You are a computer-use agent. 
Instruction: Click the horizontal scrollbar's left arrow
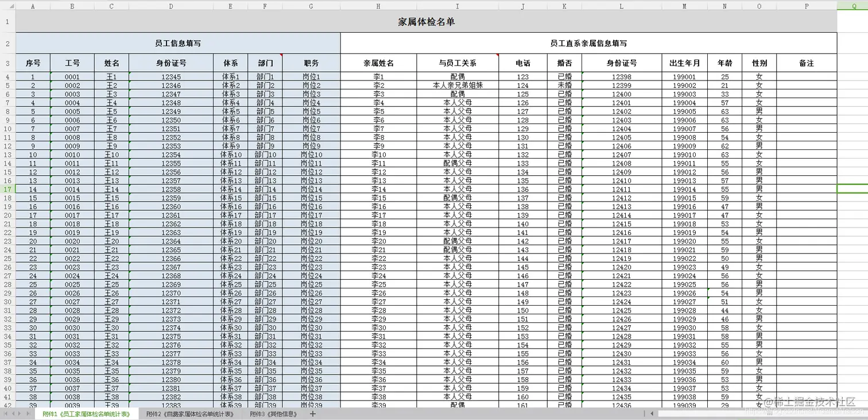pyautogui.click(x=652, y=413)
